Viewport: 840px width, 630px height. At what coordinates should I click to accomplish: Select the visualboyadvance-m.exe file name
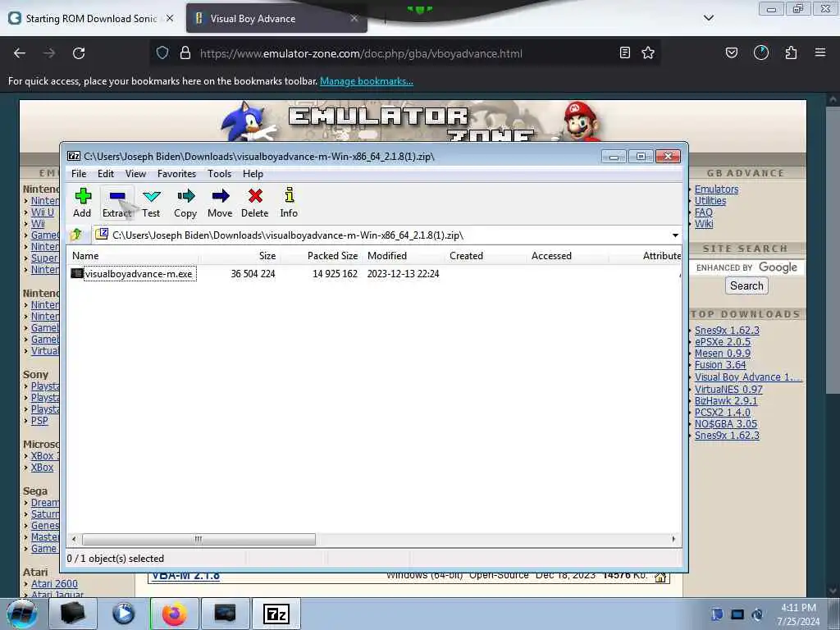pyautogui.click(x=139, y=273)
